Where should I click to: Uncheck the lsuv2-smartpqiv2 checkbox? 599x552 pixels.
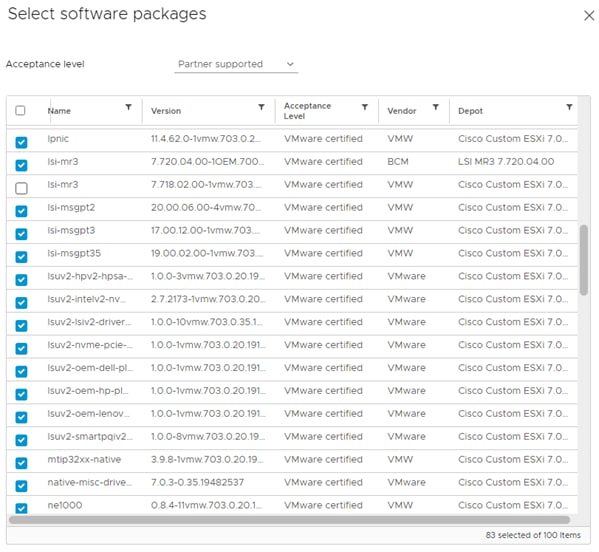tap(21, 440)
